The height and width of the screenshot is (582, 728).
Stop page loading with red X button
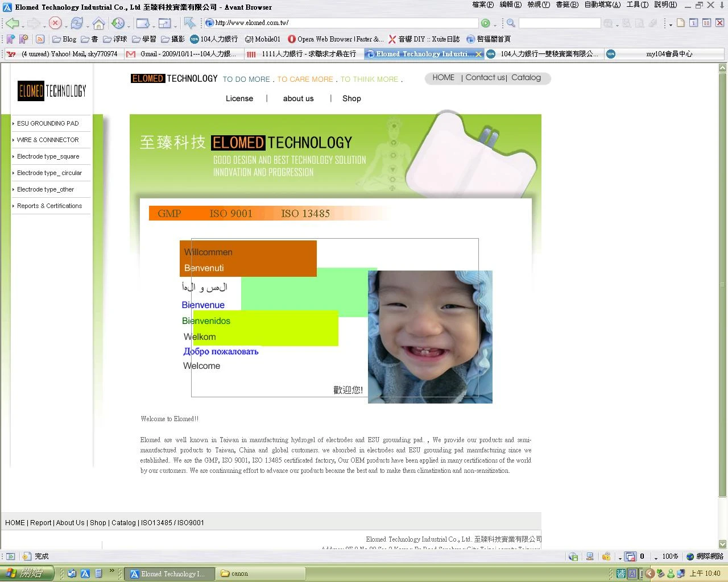click(x=55, y=23)
